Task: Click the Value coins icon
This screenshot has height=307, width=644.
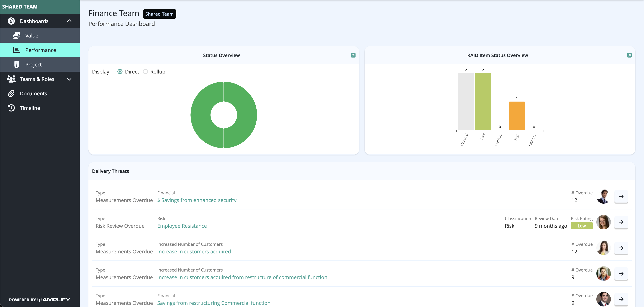Action: click(16, 35)
